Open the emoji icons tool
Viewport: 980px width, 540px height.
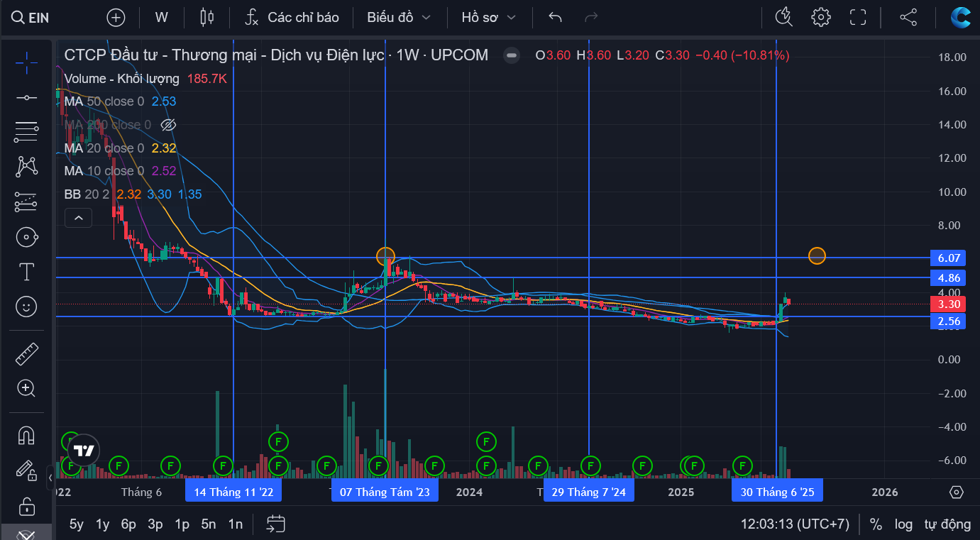coord(26,307)
